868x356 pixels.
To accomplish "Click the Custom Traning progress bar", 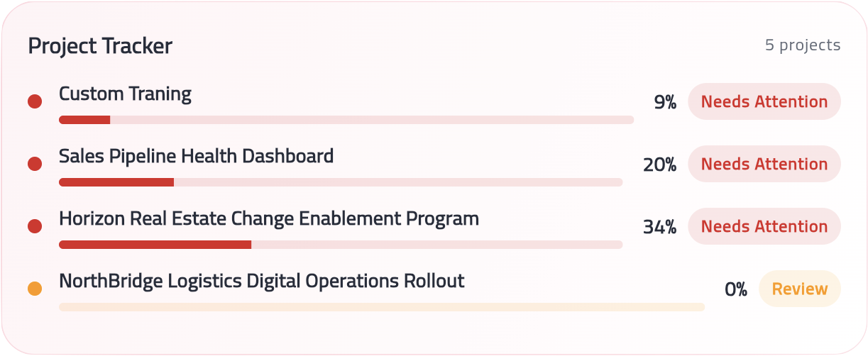I will click(346, 120).
